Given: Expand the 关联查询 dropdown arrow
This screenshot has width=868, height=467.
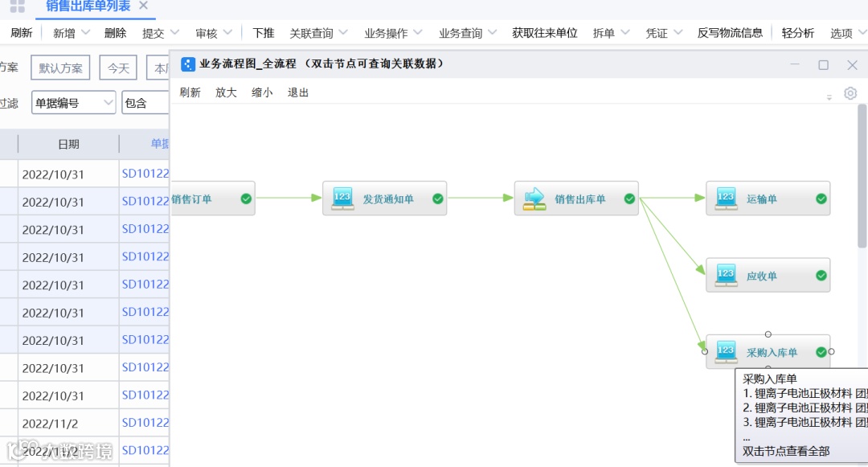Looking at the screenshot, I should pos(343,33).
